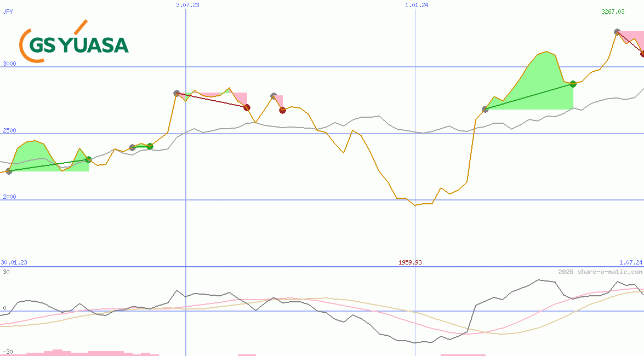644x356 pixels.
Task: Click the 3267.03 peak price value
Action: pyautogui.click(x=612, y=11)
